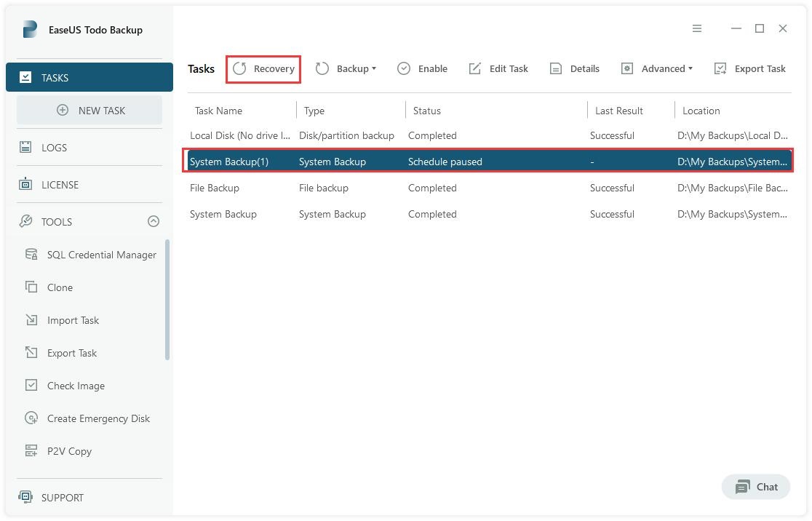Open Create Emergency Disk tool
The image size is (812, 521).
[98, 418]
